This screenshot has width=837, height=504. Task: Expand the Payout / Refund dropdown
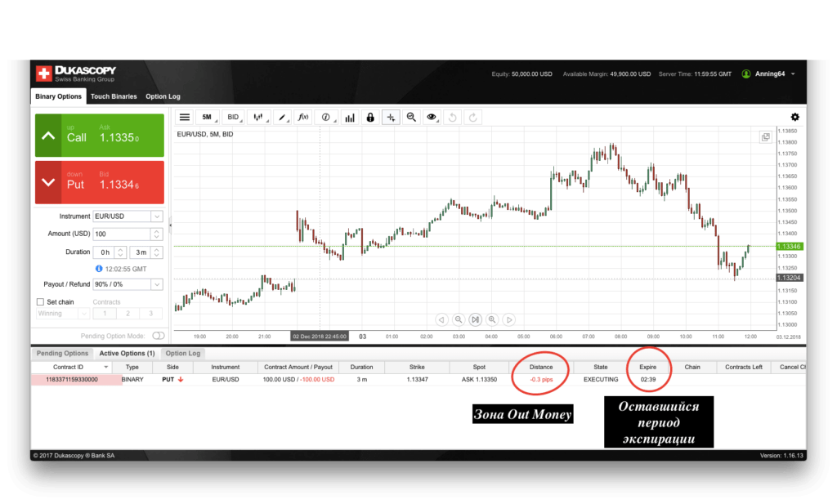[x=128, y=284]
